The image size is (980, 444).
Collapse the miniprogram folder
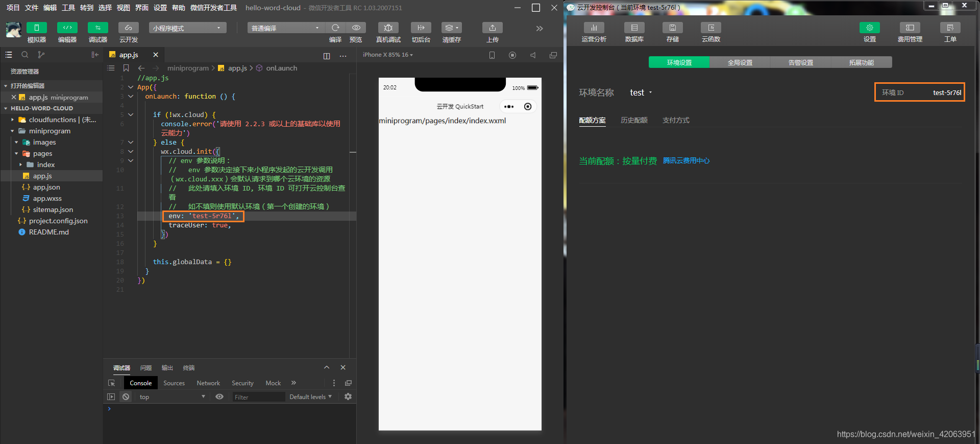click(x=13, y=131)
